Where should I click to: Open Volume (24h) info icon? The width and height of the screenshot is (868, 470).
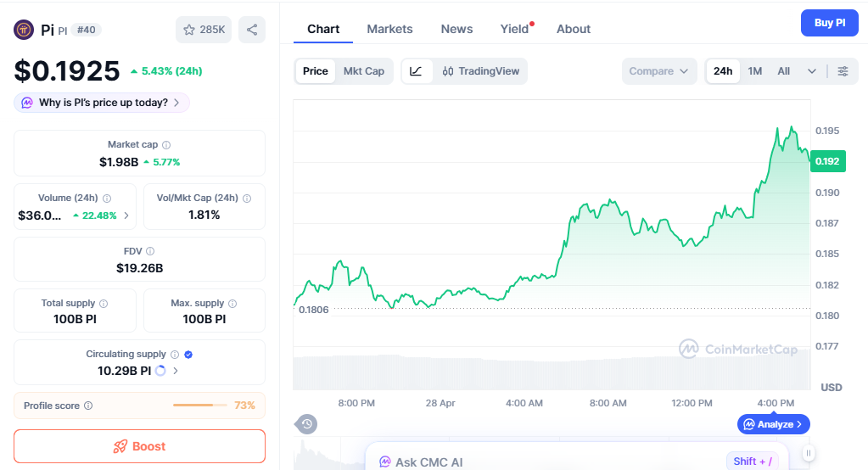tap(107, 199)
